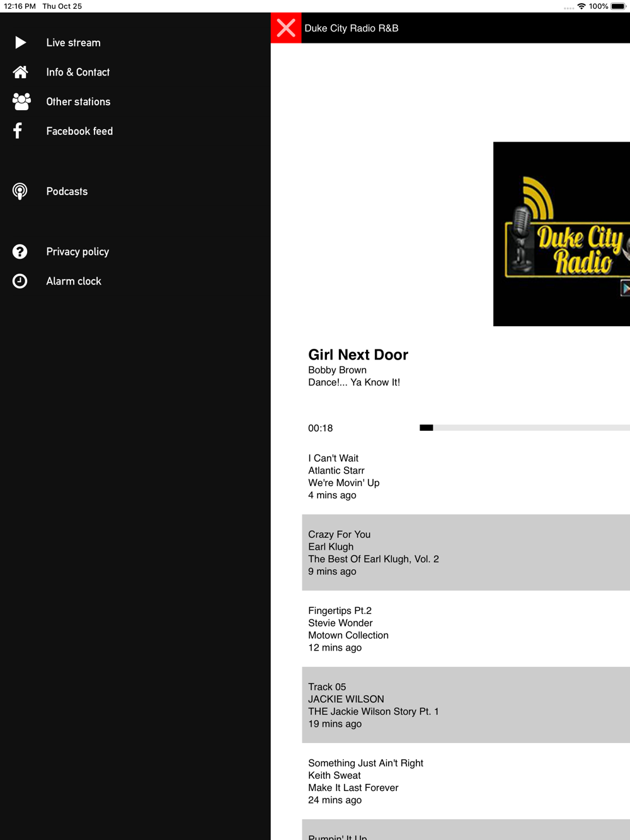Click the We're Movin' Up album line
Viewport: 630px width, 840px height.
(344, 483)
